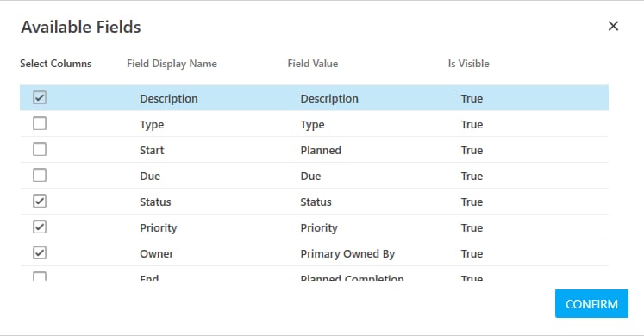644x336 pixels.
Task: Click the True value in Due row
Action: (x=472, y=176)
